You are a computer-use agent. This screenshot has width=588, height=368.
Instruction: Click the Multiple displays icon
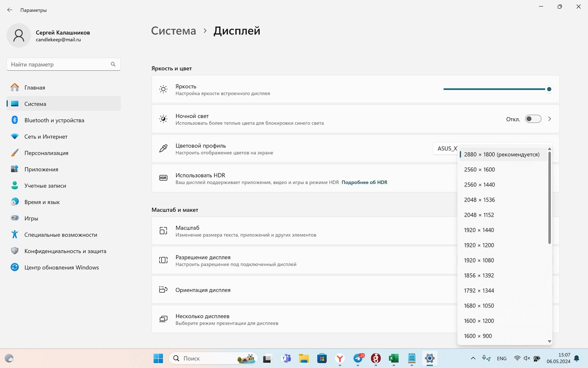pyautogui.click(x=163, y=319)
